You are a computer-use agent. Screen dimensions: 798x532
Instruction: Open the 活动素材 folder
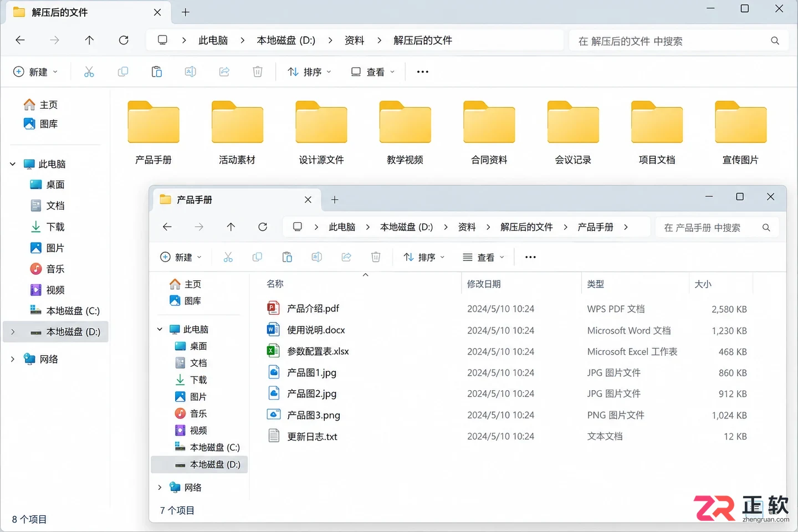coord(237,133)
